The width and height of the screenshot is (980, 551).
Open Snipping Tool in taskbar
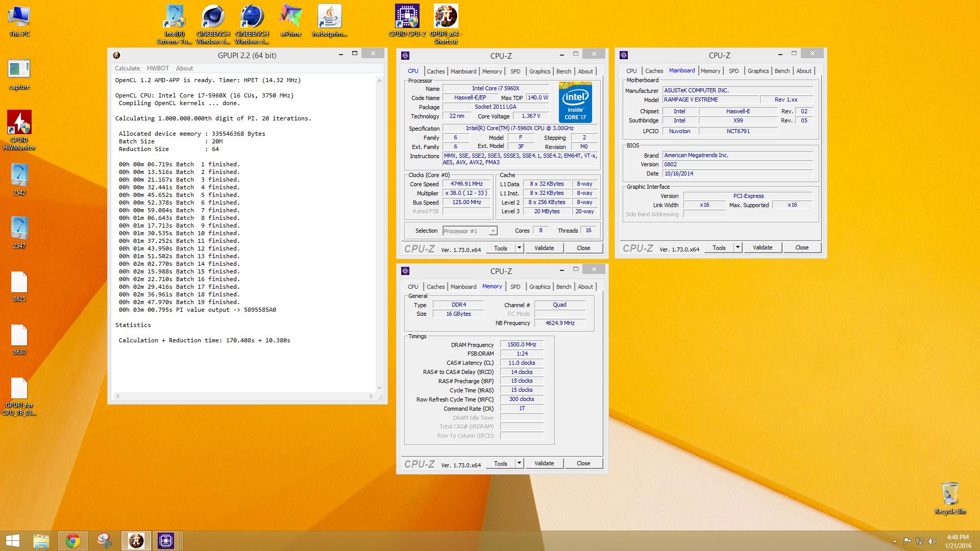click(x=105, y=541)
